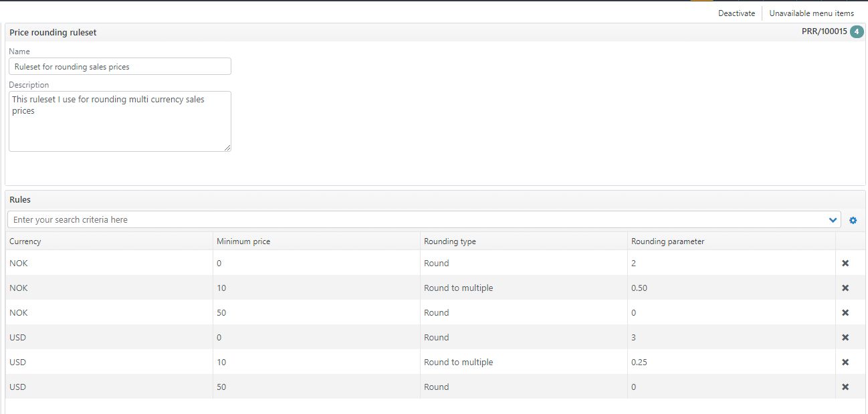Remove the USD minimum price 50 rule
Viewport: 868px width, 414px height.
click(845, 387)
